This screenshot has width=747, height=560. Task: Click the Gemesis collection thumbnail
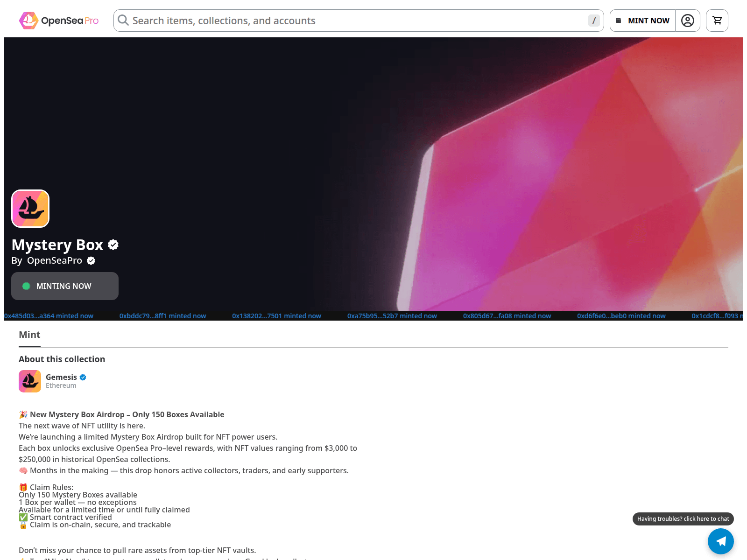point(30,381)
